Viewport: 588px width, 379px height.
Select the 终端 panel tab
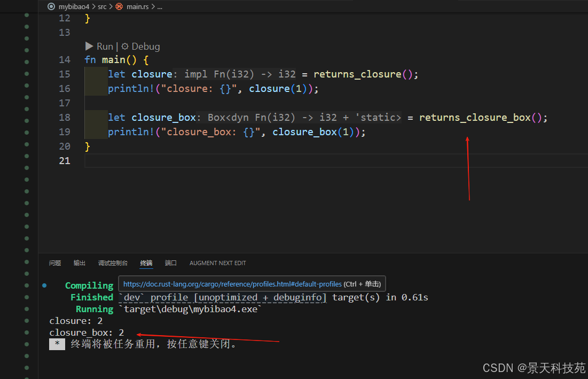pyautogui.click(x=146, y=263)
